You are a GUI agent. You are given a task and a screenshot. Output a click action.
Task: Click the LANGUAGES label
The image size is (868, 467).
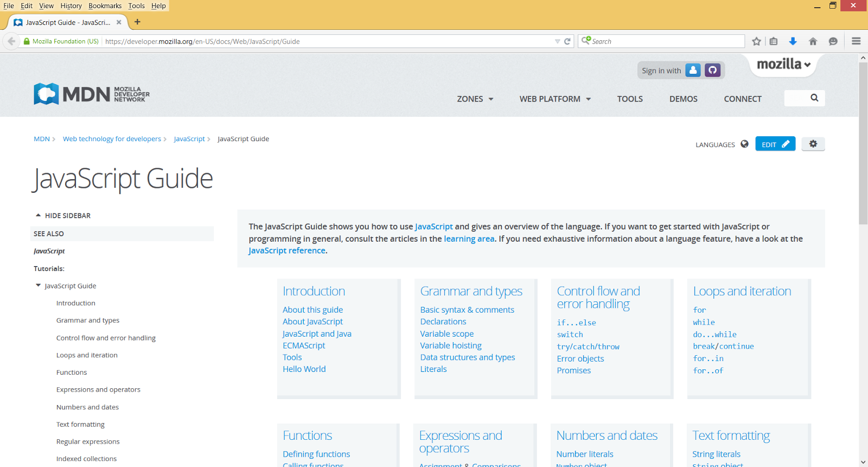(715, 144)
